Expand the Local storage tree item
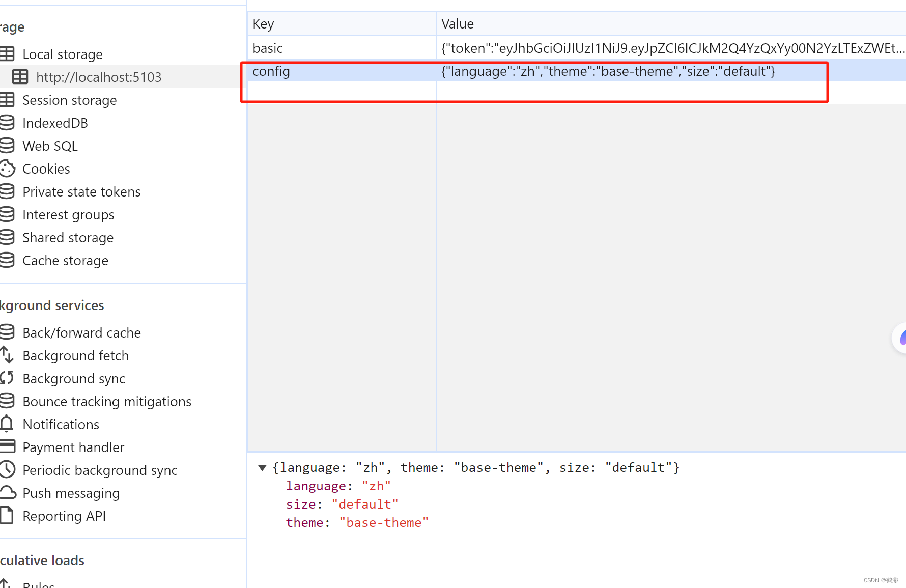 [62, 54]
